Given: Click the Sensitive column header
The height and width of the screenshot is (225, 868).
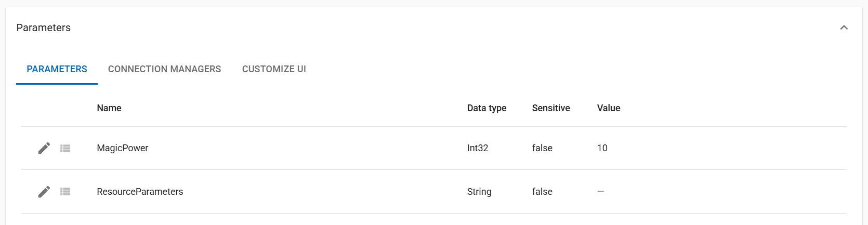Looking at the screenshot, I should [x=551, y=108].
